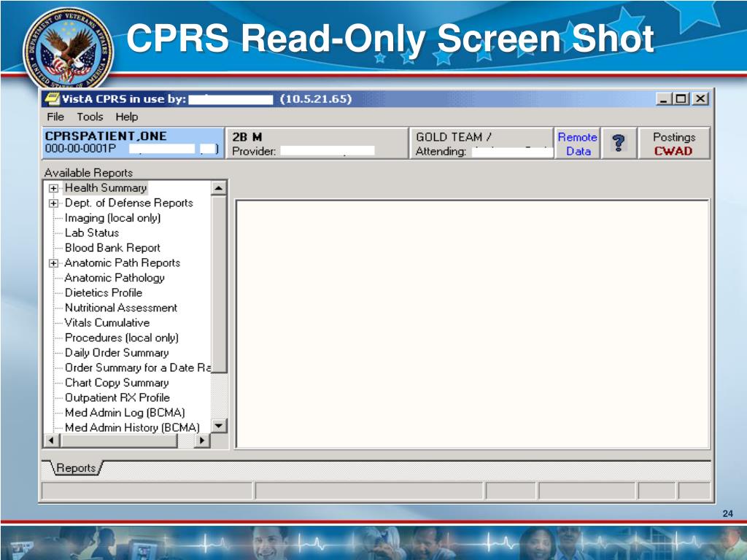The width and height of the screenshot is (747, 560).
Task: Click the GOLD TEAM attending box
Action: click(x=481, y=143)
